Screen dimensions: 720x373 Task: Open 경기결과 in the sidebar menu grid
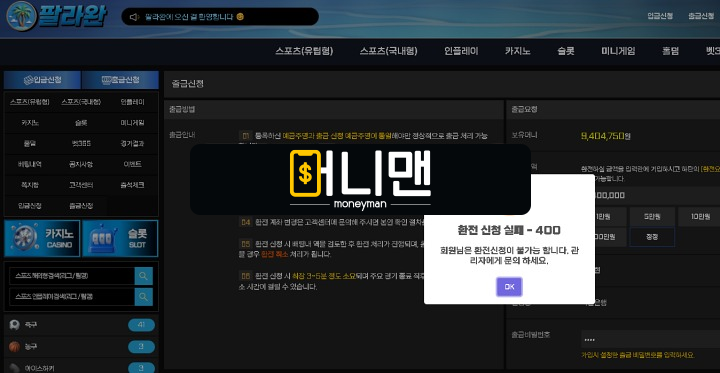[x=133, y=143]
